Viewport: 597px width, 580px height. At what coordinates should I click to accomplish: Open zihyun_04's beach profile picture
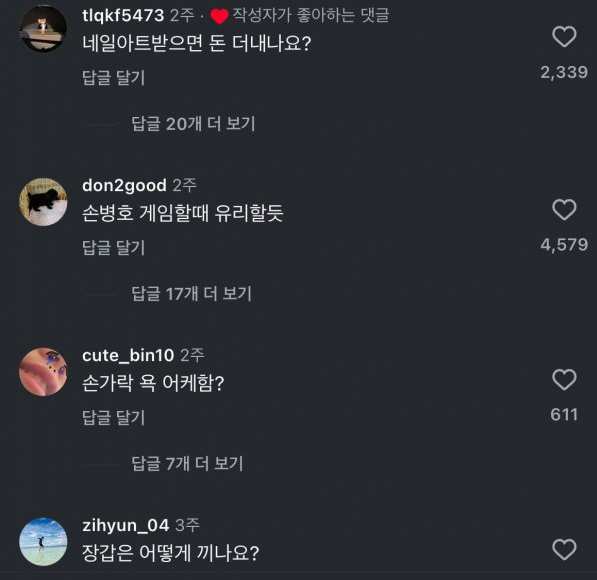pos(43,542)
